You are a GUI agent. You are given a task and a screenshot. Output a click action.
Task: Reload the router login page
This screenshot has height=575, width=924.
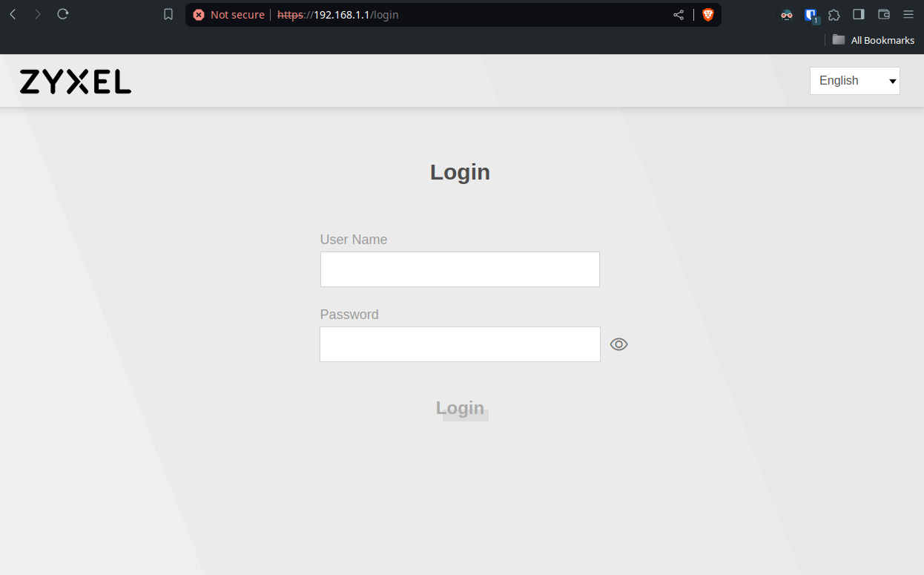(63, 15)
